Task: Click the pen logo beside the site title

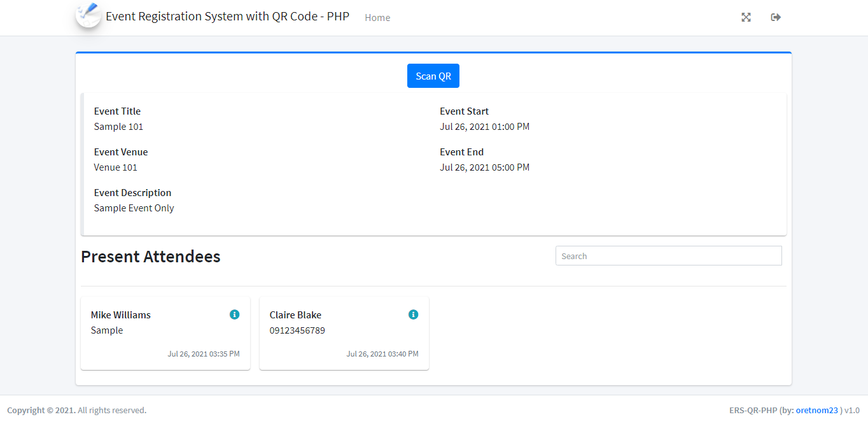Action: [x=88, y=15]
